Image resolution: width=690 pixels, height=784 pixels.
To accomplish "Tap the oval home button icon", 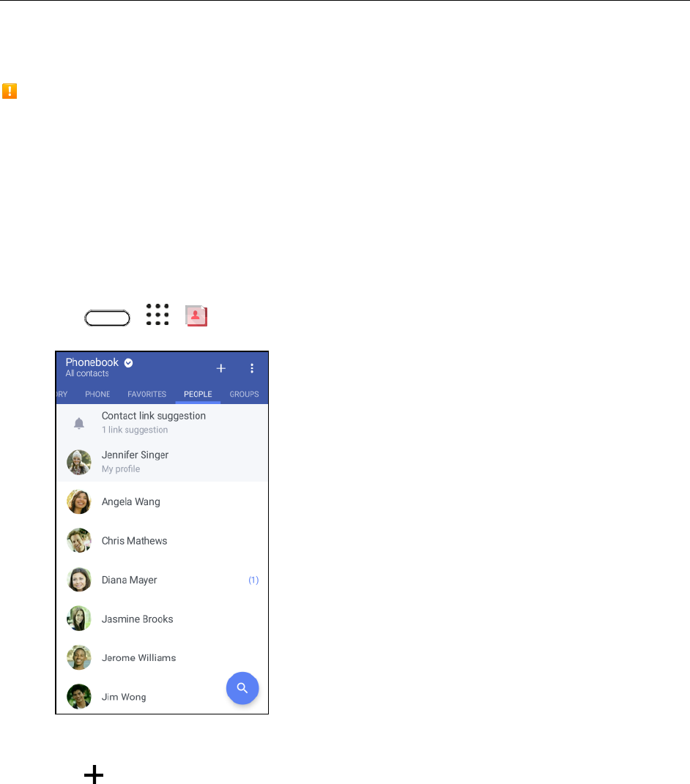I will [x=107, y=318].
